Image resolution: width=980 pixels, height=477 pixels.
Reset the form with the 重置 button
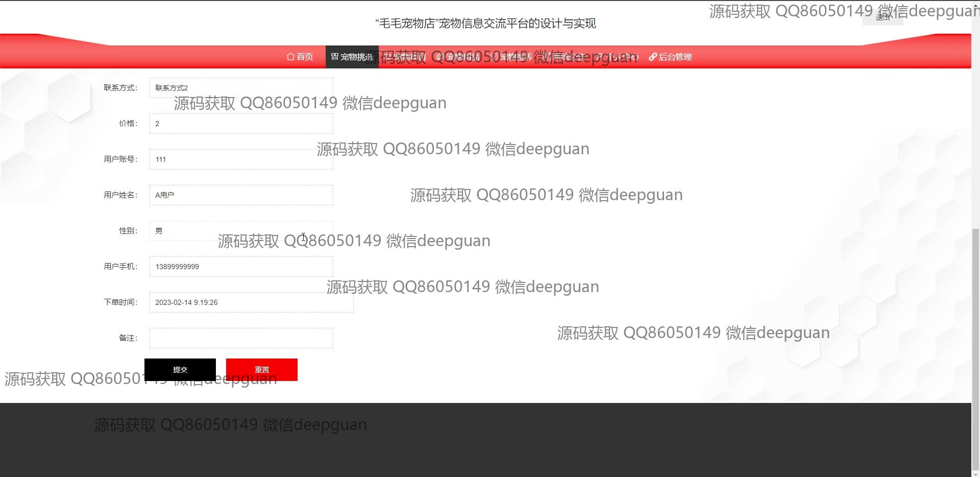click(262, 370)
